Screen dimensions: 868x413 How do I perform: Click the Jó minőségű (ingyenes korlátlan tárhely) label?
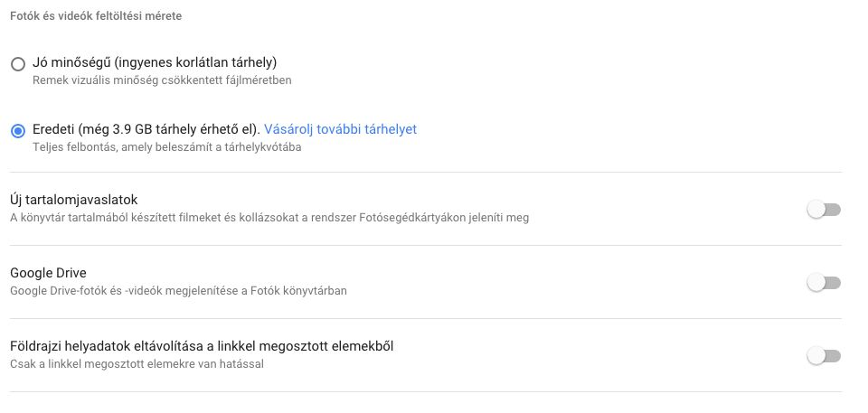point(155,62)
